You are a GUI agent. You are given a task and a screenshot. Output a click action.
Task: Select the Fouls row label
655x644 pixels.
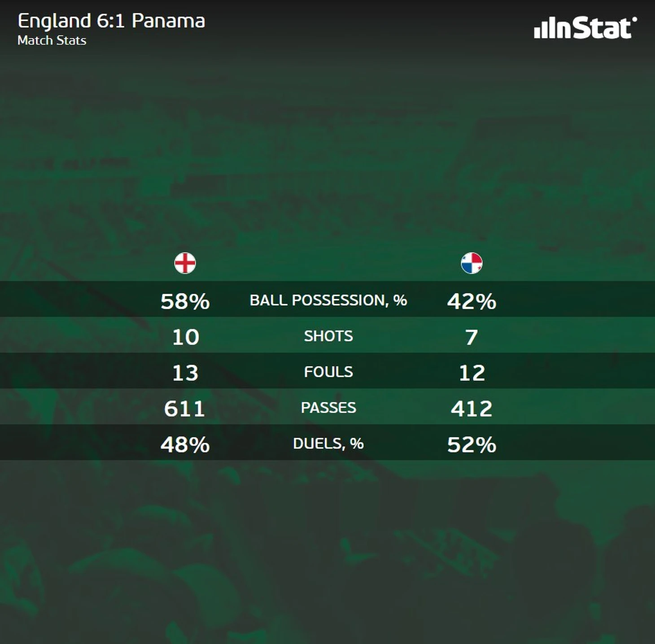(x=328, y=372)
